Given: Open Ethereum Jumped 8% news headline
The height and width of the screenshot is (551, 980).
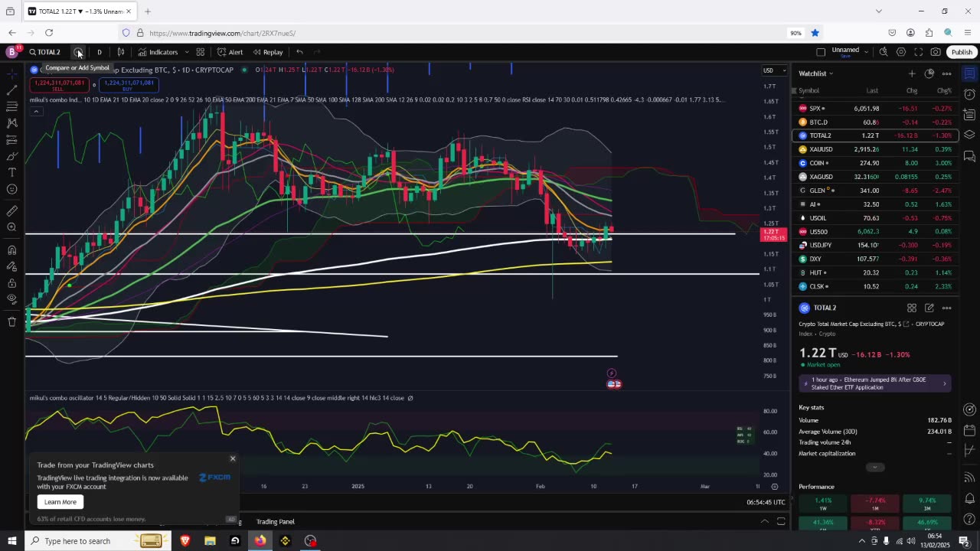Looking at the screenshot, I should click(x=875, y=383).
